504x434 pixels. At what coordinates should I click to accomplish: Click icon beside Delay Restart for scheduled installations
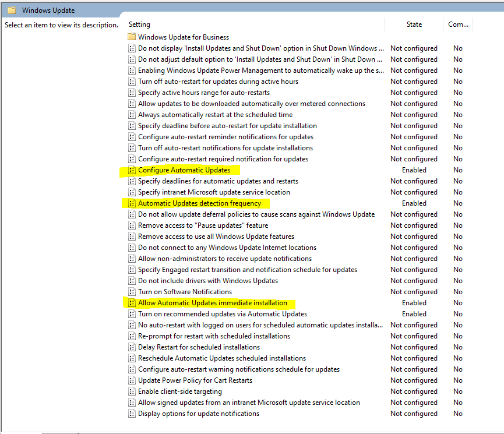pyautogui.click(x=132, y=347)
